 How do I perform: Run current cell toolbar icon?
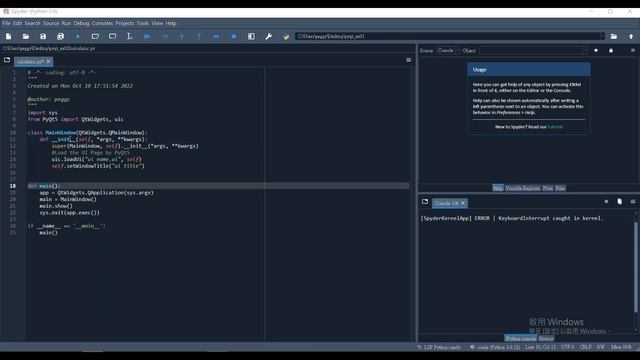[x=95, y=36]
